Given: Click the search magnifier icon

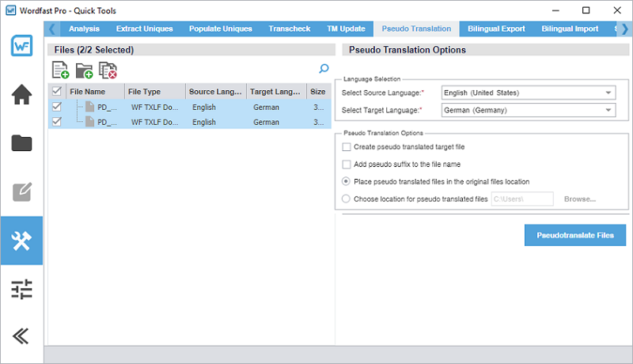Looking at the screenshot, I should [324, 69].
